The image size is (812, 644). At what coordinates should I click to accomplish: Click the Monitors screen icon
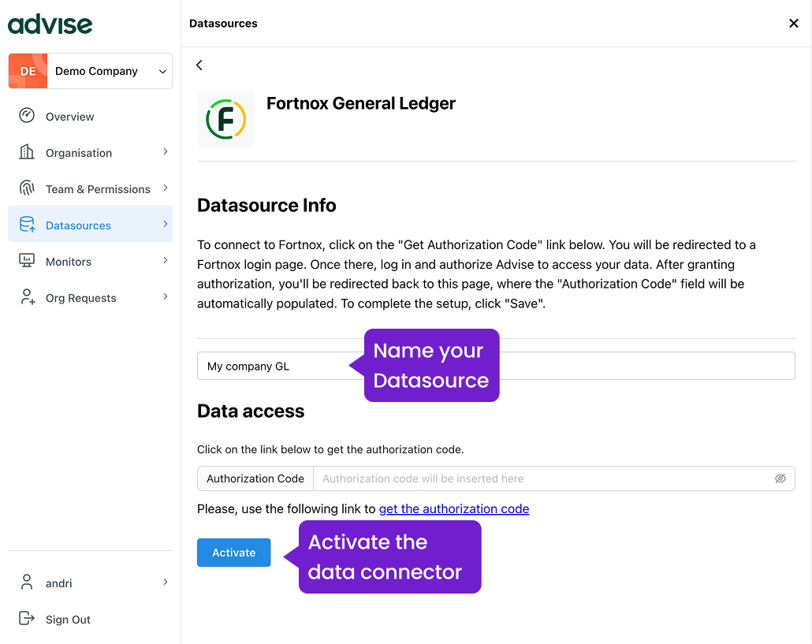coord(27,261)
